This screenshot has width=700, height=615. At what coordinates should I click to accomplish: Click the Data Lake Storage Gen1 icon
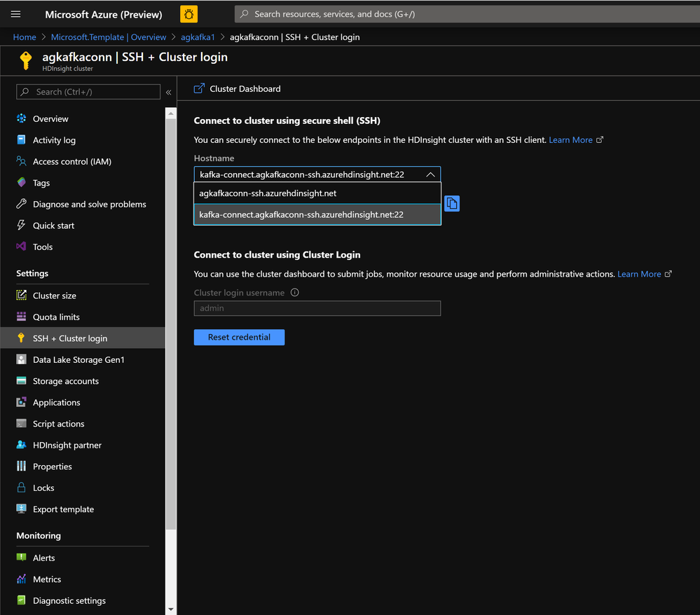point(21,359)
